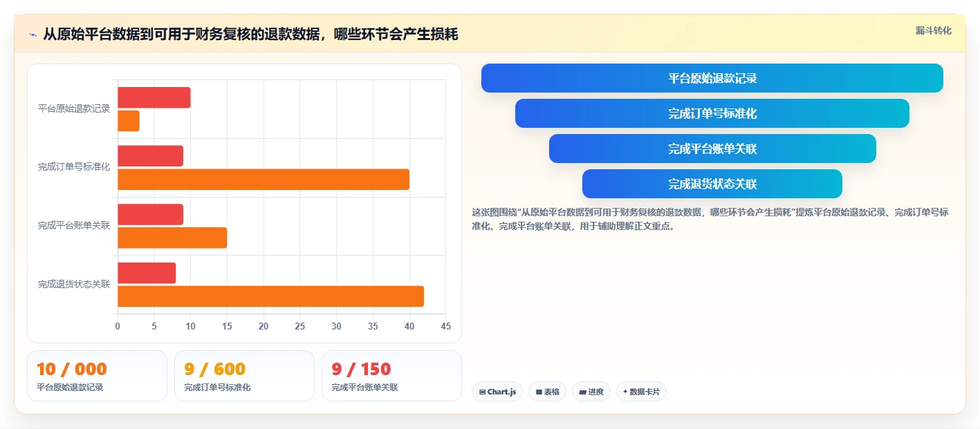The image size is (980, 429).
Task: Click the 完成退货状态关联 funnel step
Action: point(712,184)
